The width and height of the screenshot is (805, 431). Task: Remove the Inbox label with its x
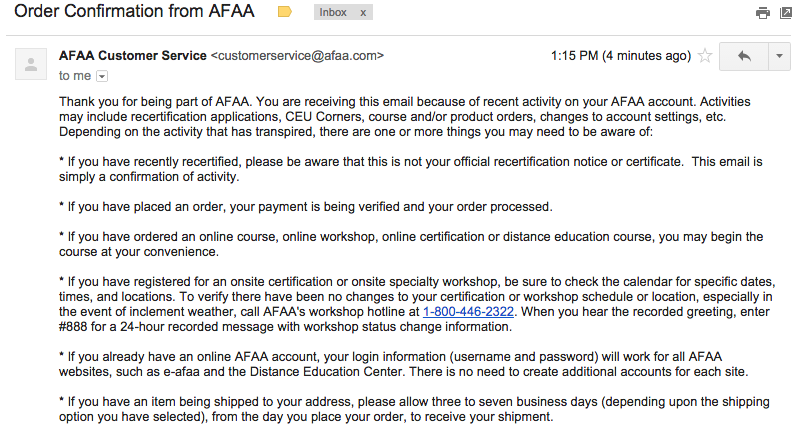pos(362,13)
